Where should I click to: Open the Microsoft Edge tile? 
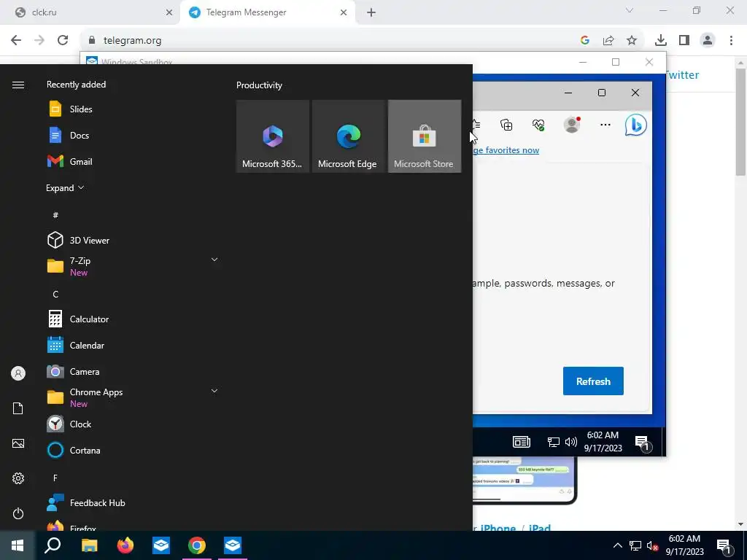coord(348,136)
